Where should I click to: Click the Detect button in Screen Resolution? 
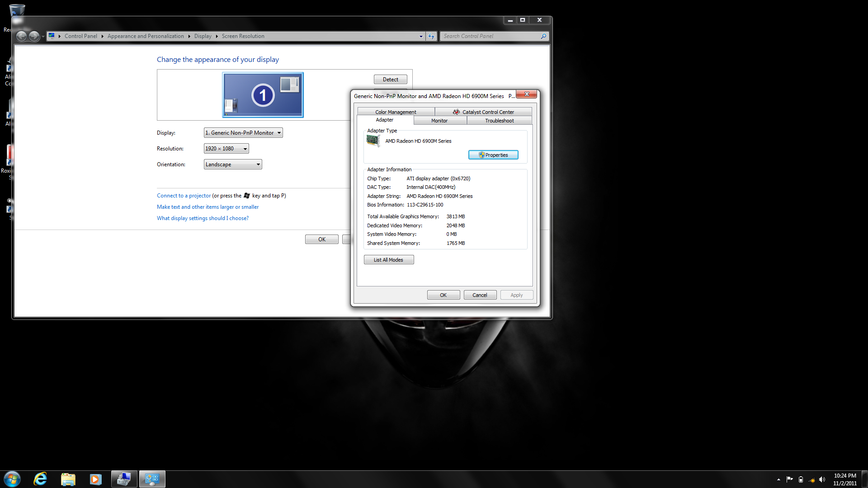(x=391, y=80)
